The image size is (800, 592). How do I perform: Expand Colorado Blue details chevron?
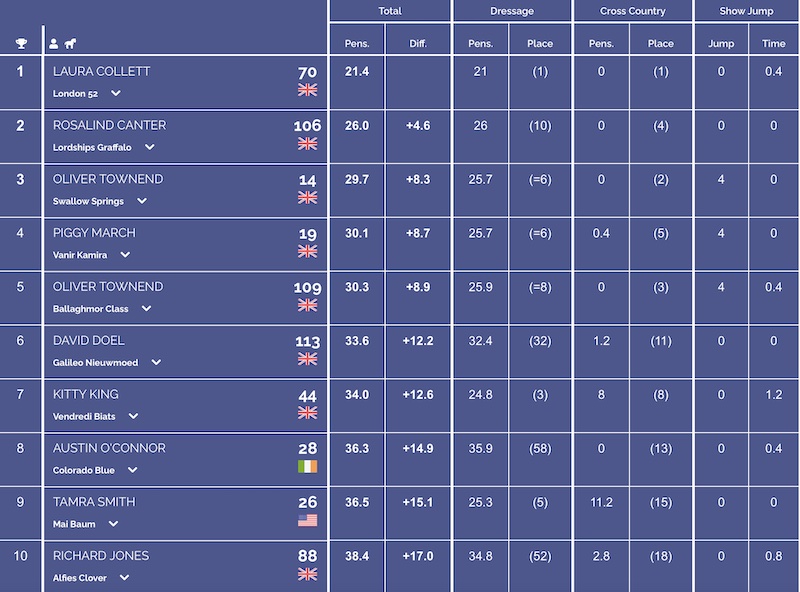point(133,470)
